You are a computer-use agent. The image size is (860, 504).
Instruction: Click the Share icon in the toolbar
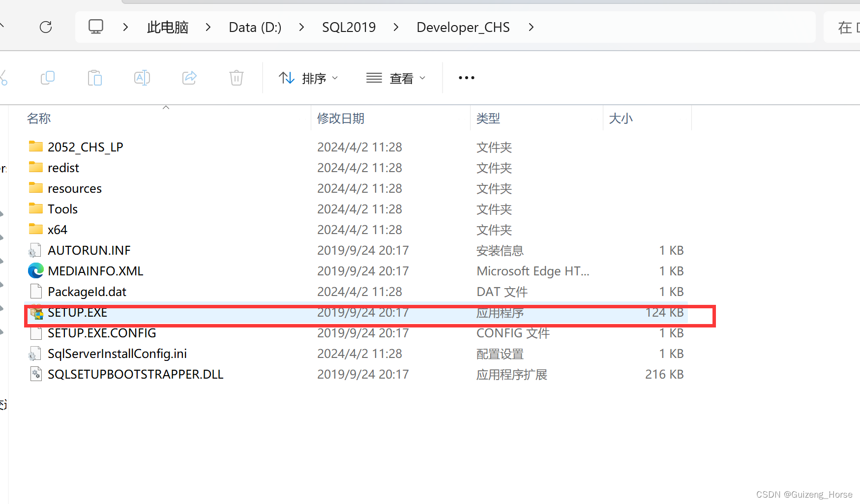(x=189, y=78)
